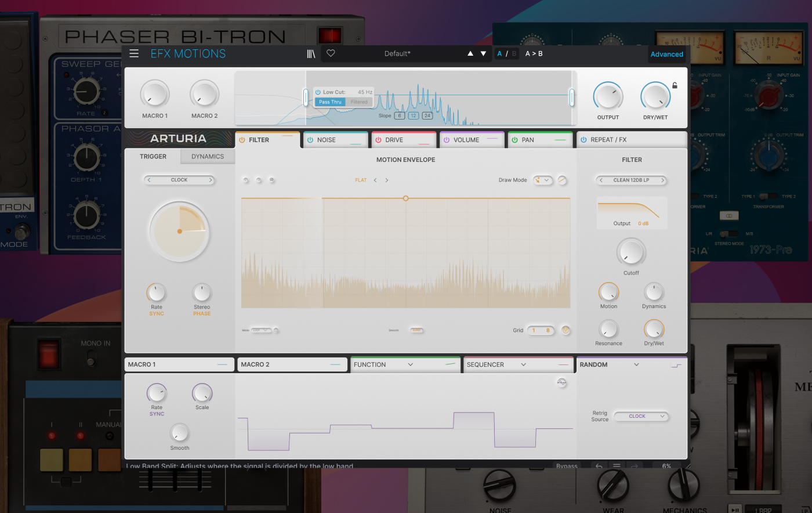The height and width of the screenshot is (513, 812).
Task: Expand the FUNCTION tab dropdown arrow
Action: point(410,364)
